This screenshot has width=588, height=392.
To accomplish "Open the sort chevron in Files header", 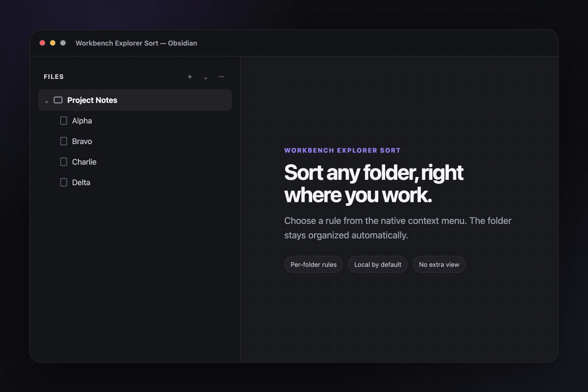I will (x=205, y=77).
